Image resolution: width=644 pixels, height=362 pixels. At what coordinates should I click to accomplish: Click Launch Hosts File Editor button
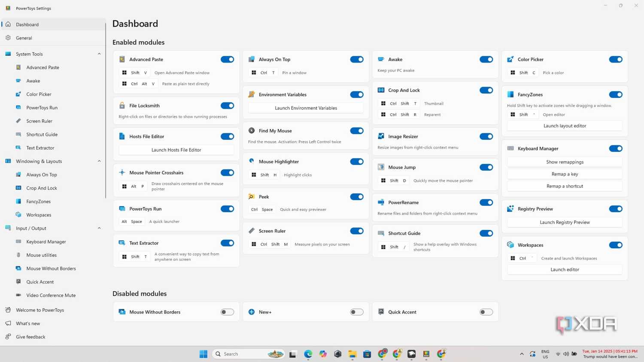click(176, 150)
